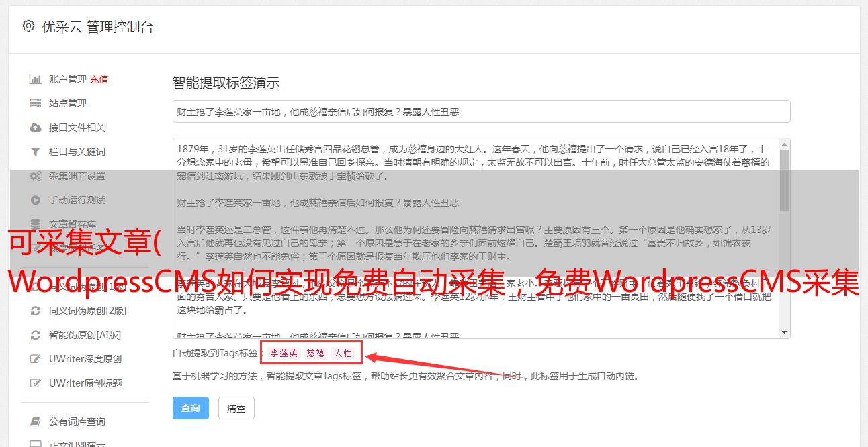
Task: Open the 账户管理 menu item
Action: [x=68, y=79]
